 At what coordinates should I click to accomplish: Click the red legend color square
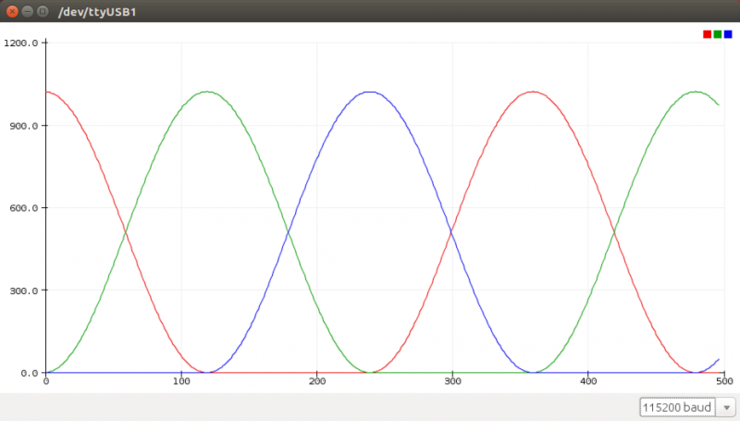tap(707, 34)
